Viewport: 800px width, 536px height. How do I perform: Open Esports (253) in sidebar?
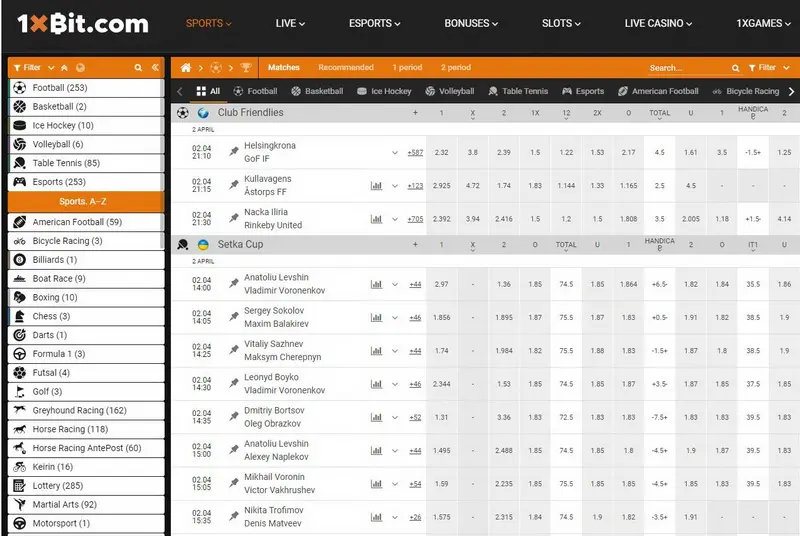[x=86, y=182]
